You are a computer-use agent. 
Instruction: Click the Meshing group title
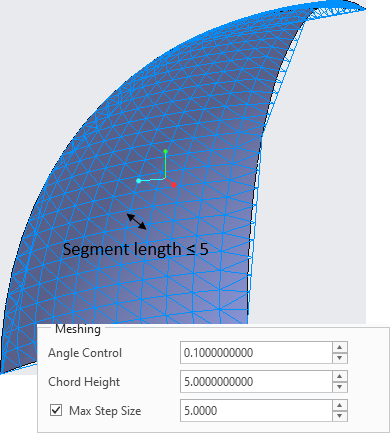point(78,329)
